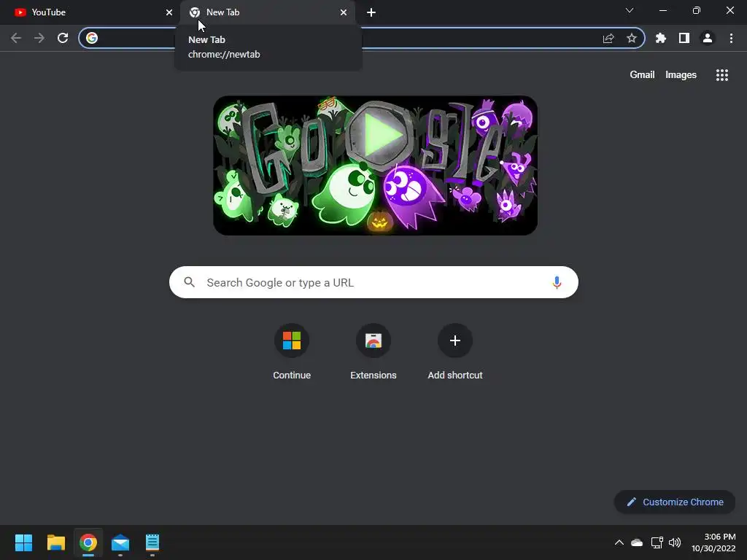Close the YouTube tab
Viewport: 747px width, 560px height.
169,12
